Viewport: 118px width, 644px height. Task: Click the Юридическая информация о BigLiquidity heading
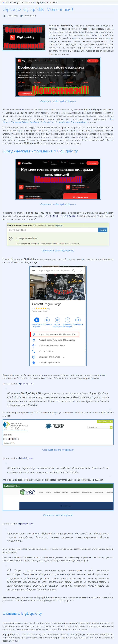[x=40, y=151]
